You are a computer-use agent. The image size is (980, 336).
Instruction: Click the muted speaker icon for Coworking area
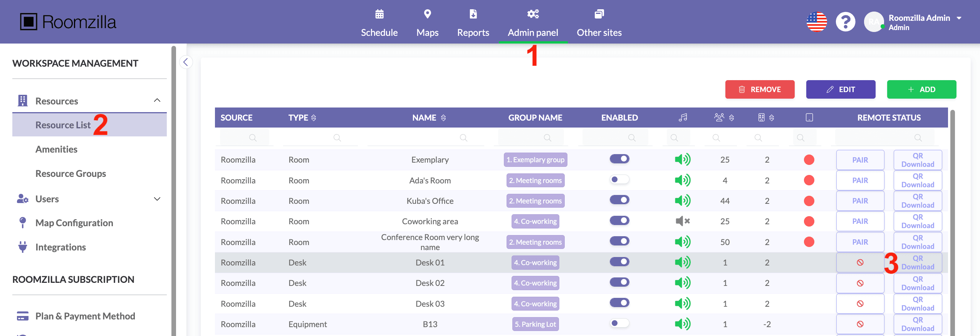tap(683, 221)
